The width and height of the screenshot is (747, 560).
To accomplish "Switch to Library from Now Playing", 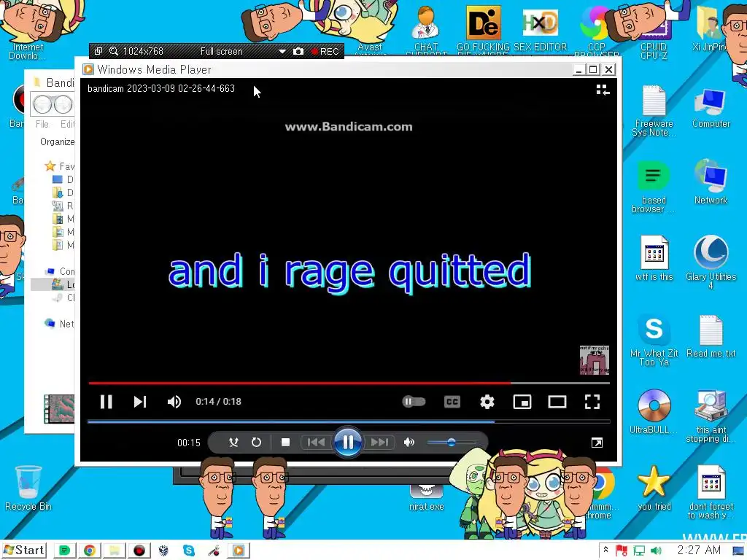I will 603,90.
